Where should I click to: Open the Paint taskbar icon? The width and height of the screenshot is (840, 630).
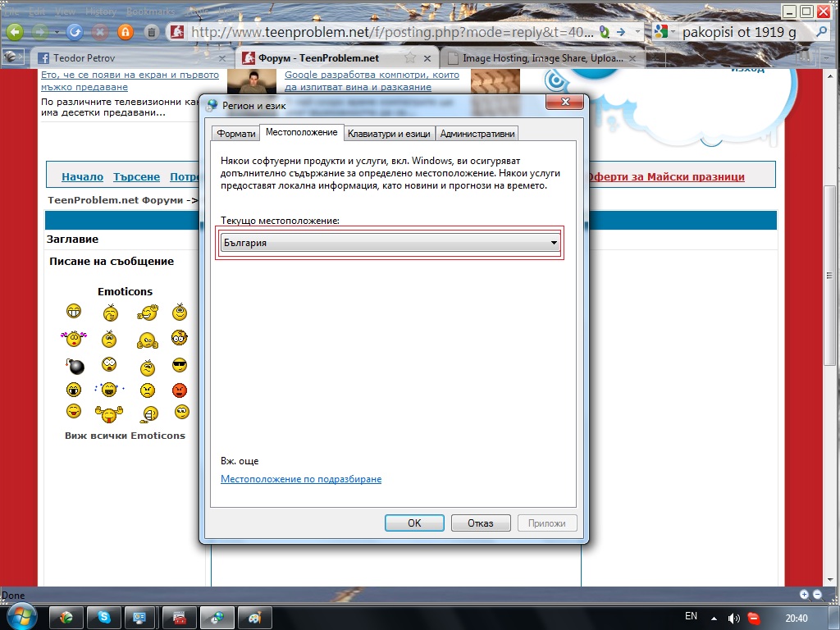click(x=254, y=618)
